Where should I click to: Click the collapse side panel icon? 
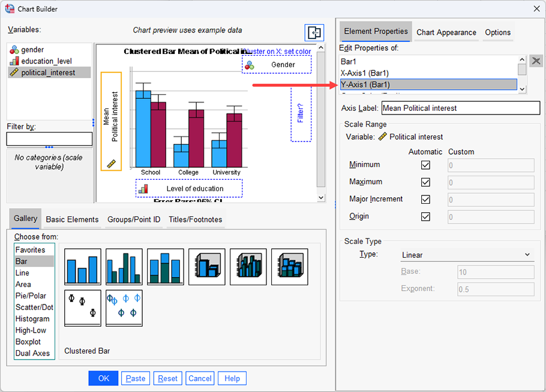pyautogui.click(x=314, y=33)
